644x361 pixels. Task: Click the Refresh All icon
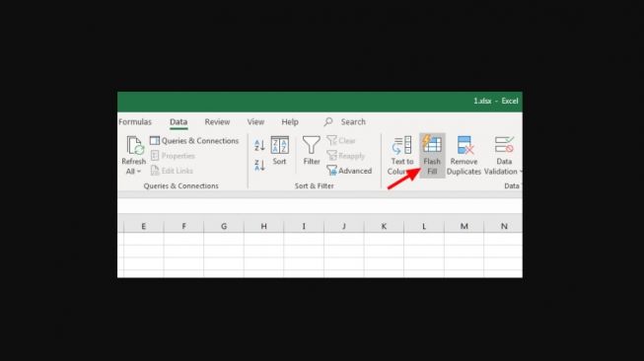(x=134, y=146)
